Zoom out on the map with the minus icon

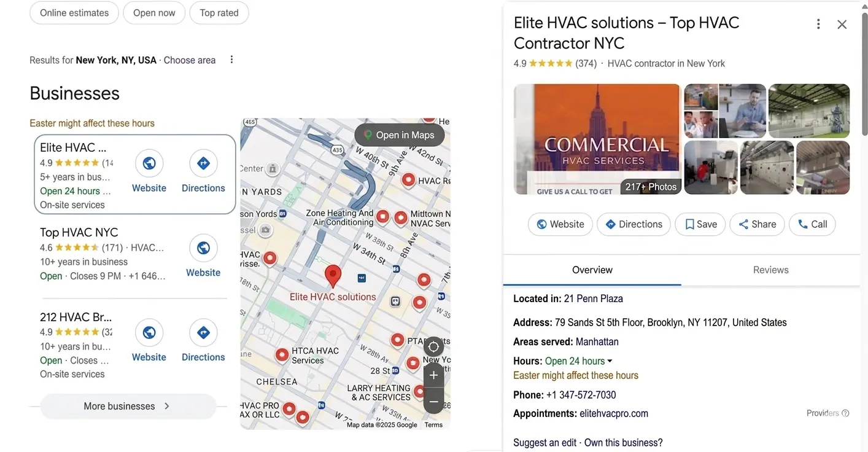[x=433, y=400]
